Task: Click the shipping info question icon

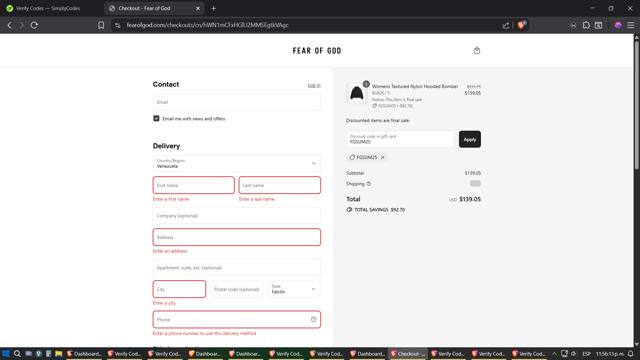Action: (369, 184)
